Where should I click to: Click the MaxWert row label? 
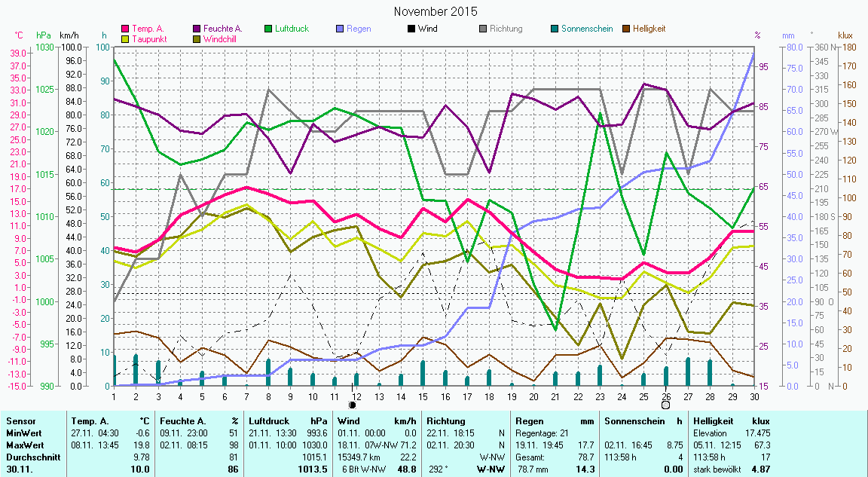point(23,445)
